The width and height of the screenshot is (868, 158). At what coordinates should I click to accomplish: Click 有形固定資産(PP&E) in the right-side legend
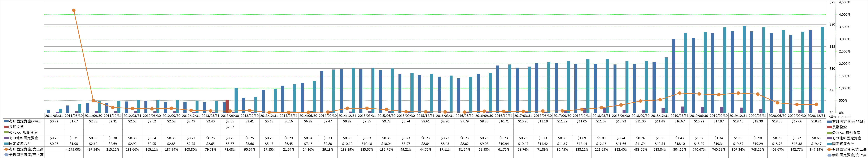849,121
